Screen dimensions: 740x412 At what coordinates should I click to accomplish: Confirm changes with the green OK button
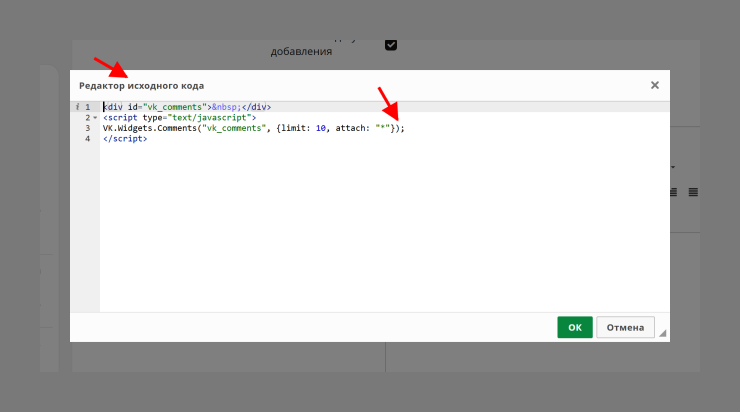575,327
